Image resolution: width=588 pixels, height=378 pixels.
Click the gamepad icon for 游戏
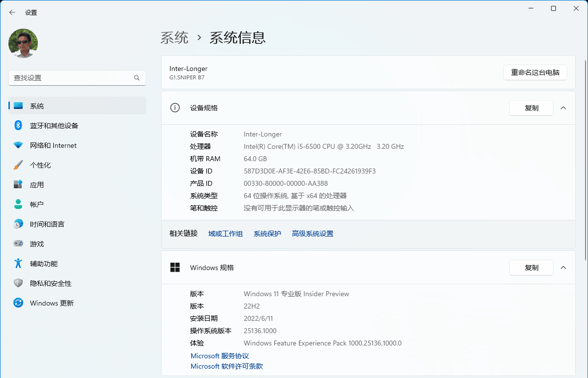[x=18, y=243]
